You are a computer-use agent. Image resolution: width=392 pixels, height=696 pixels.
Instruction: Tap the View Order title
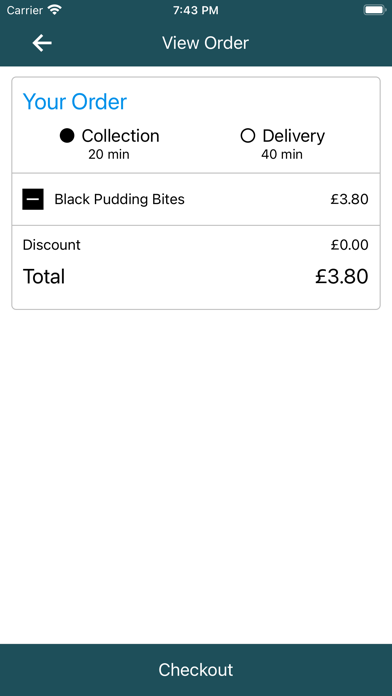[205, 43]
